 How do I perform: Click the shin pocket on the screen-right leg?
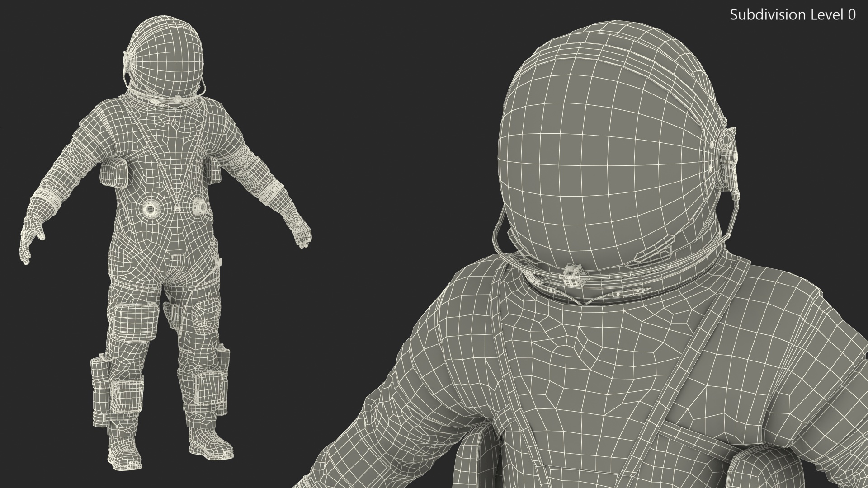point(208,389)
